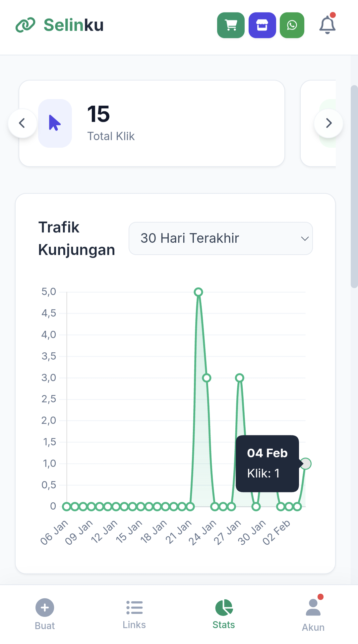Screen dimensions: 358x644
Task: Click the 04 Feb data point
Action: click(306, 464)
